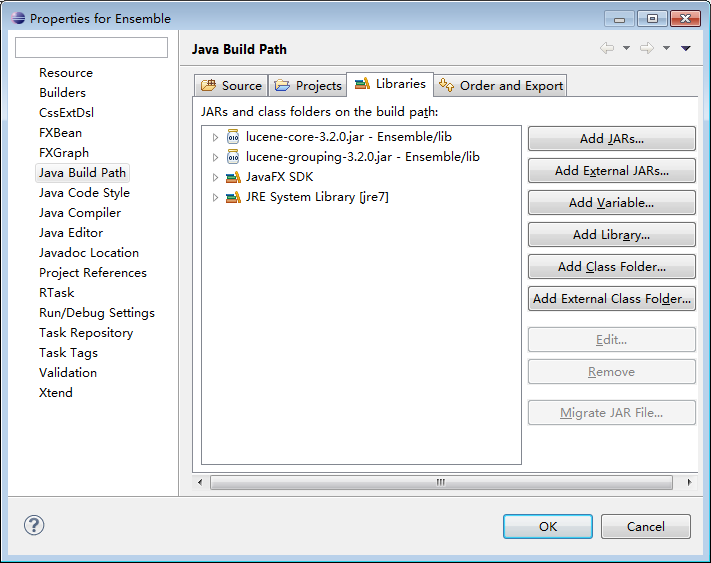Switch to the Source tab

pos(231,85)
